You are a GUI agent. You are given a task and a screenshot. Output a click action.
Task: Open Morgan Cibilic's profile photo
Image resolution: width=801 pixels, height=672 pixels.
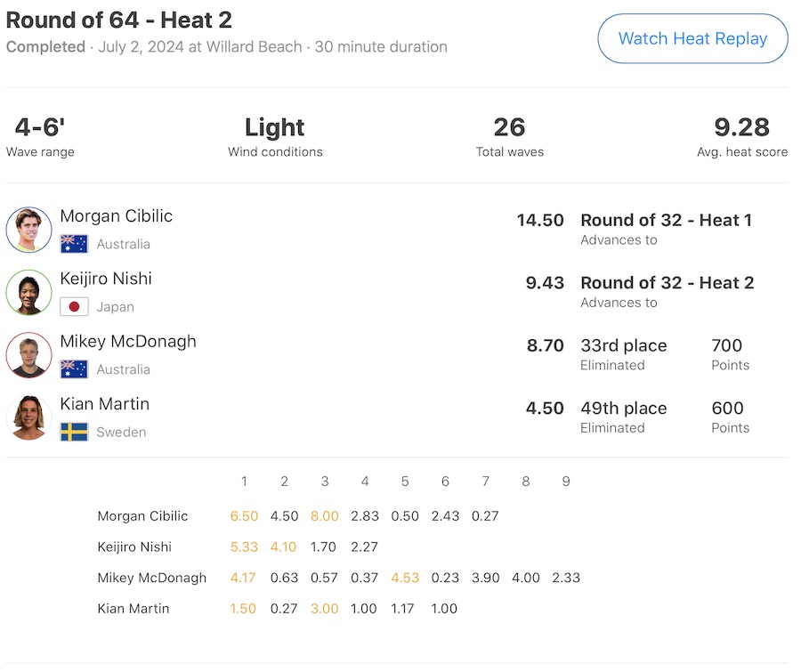point(29,230)
